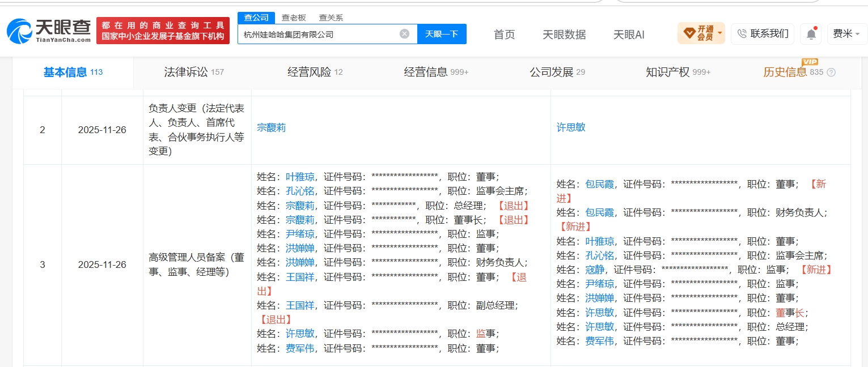This screenshot has width=868, height=367.
Task: Switch to the 查老板 search tab
Action: tap(294, 18)
